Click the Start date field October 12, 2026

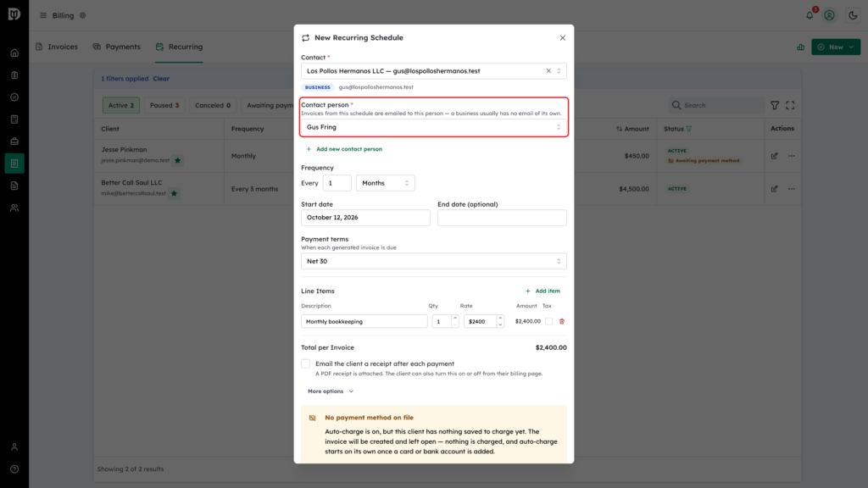tap(365, 218)
